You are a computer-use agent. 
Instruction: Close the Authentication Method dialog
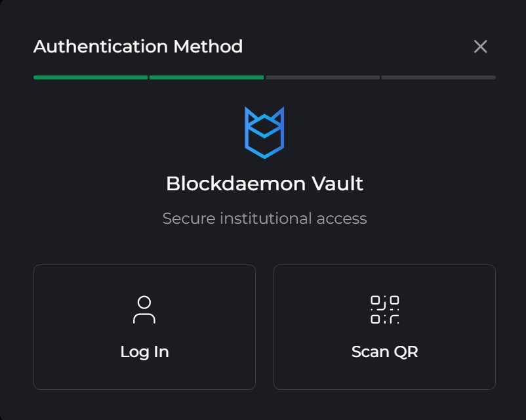pyautogui.click(x=480, y=47)
